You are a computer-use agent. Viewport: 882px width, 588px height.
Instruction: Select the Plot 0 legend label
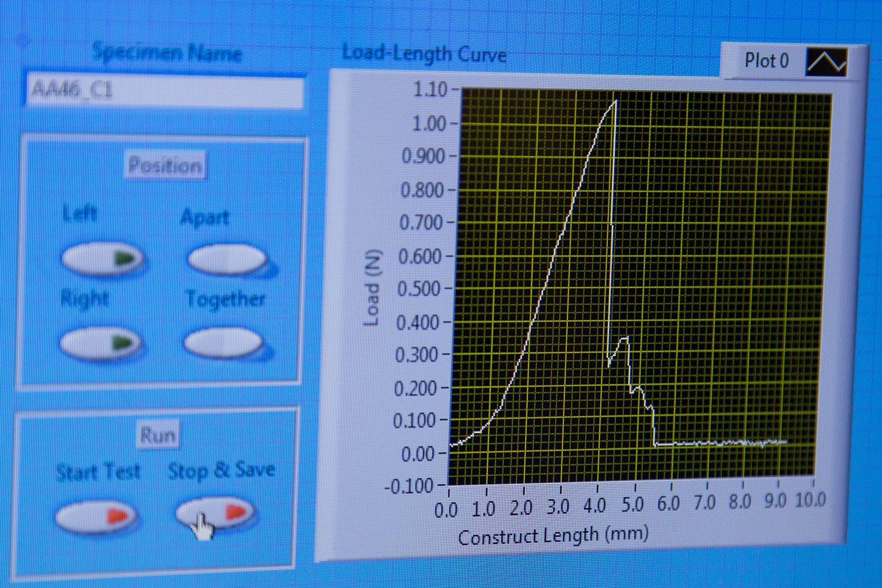766,61
